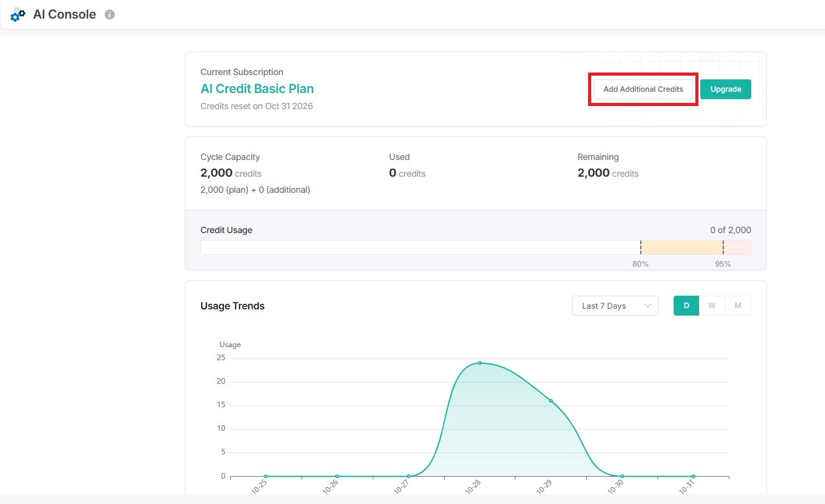Click the Credit Usage progress bar
The width and height of the screenshot is (825, 504).
475,247
